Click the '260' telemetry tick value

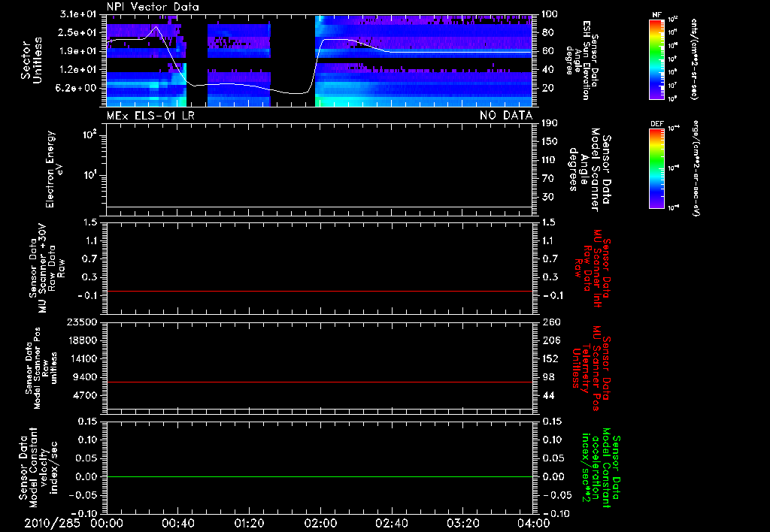tap(550, 322)
